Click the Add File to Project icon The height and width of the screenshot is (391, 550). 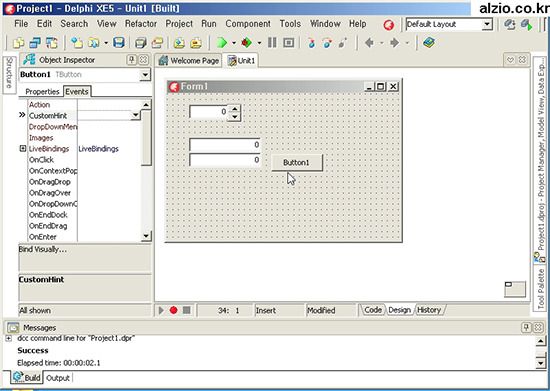(x=179, y=43)
